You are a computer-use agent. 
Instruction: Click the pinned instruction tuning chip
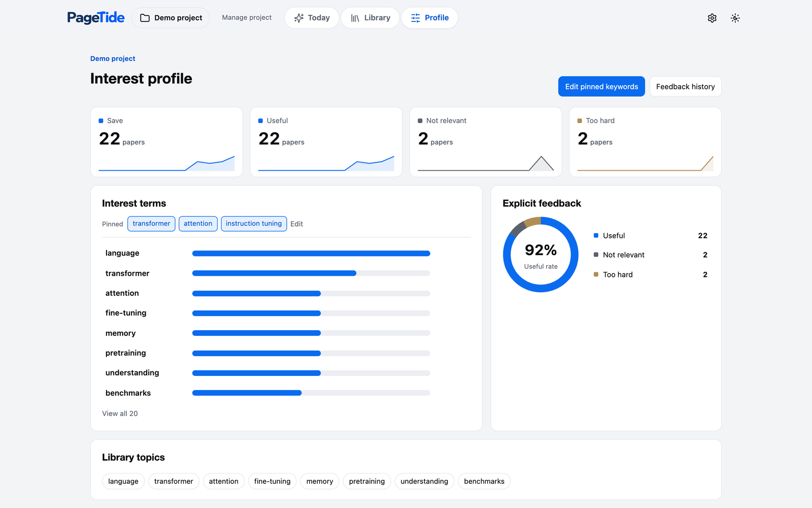254,224
